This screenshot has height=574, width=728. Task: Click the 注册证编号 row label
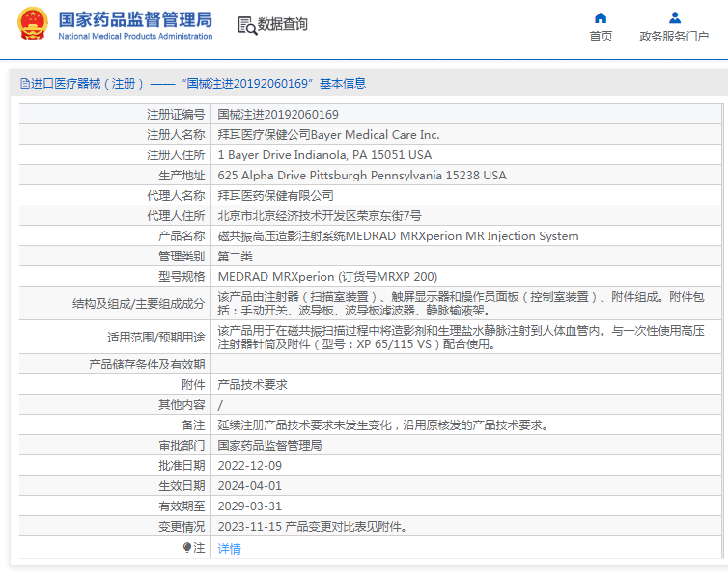(176, 114)
